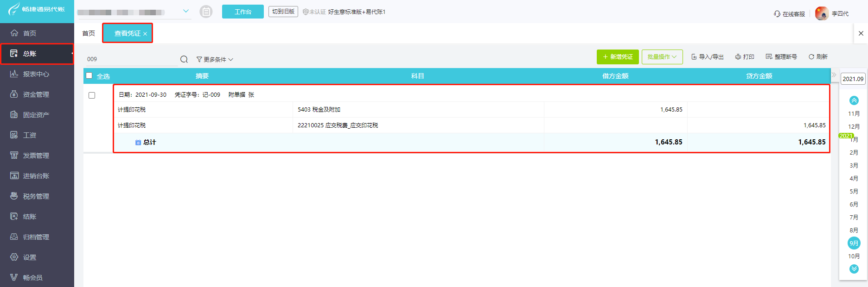
Task: Click the 进销台账 icon in sidebar
Action: (x=14, y=175)
